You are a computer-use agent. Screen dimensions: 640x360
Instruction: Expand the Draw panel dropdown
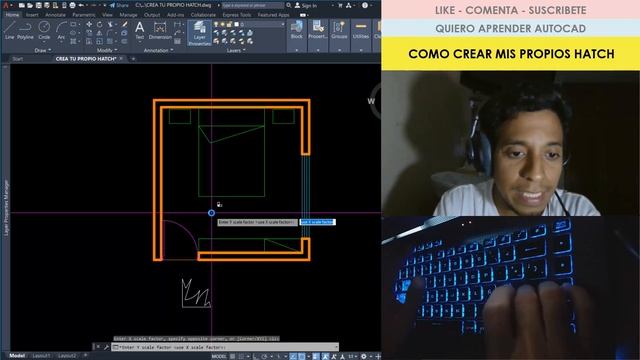[42, 50]
